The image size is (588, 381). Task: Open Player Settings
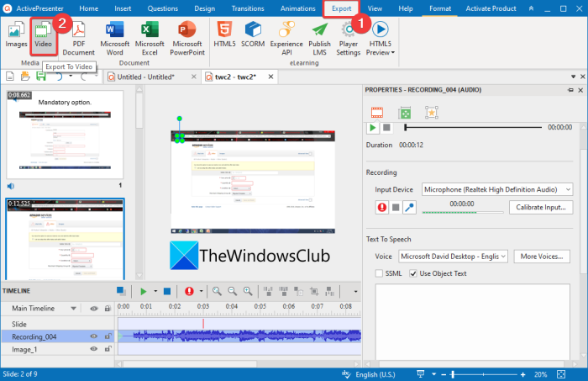(x=348, y=39)
